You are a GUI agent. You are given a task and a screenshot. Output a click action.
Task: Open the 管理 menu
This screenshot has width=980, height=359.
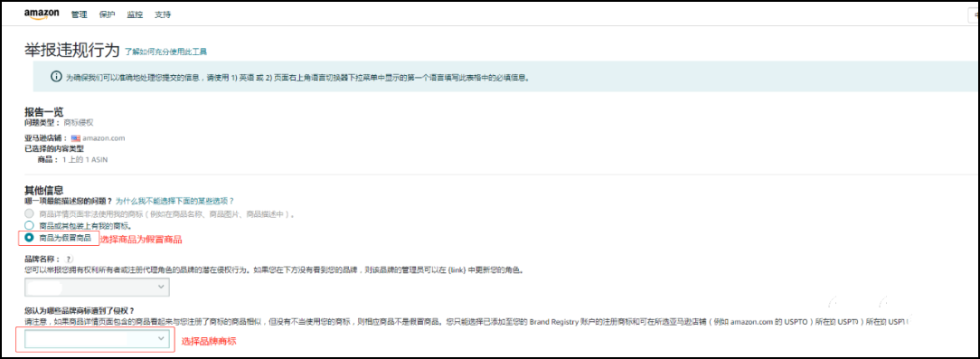click(x=80, y=14)
